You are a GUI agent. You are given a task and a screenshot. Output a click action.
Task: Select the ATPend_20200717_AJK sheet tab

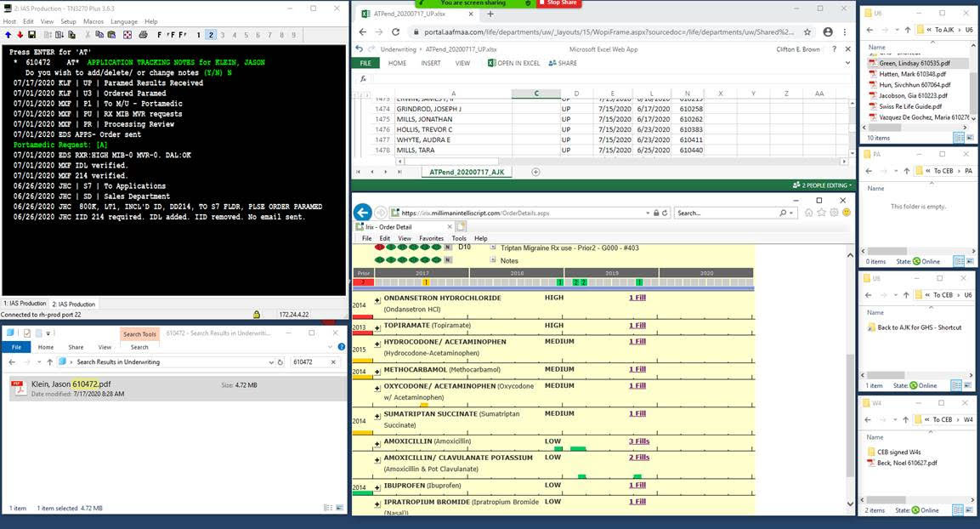(467, 172)
